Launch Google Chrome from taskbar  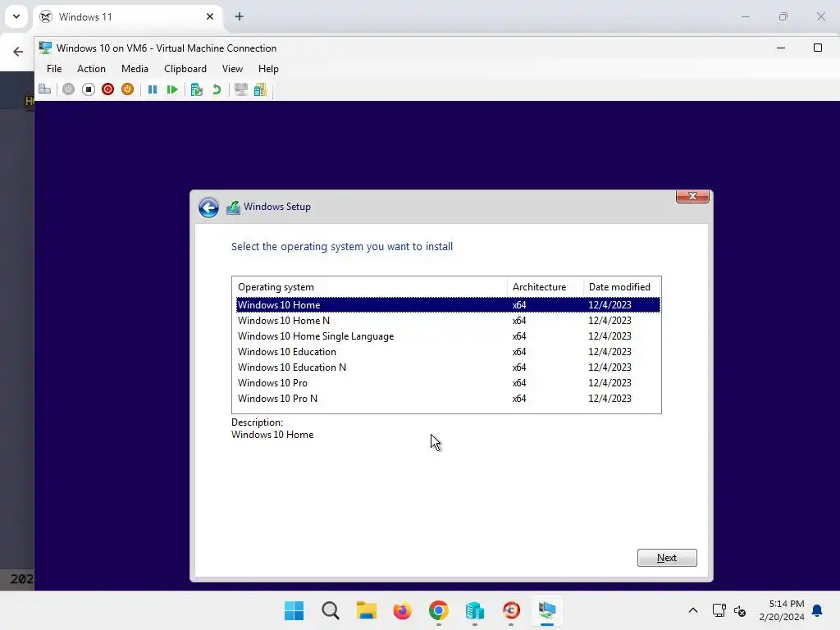[439, 610]
